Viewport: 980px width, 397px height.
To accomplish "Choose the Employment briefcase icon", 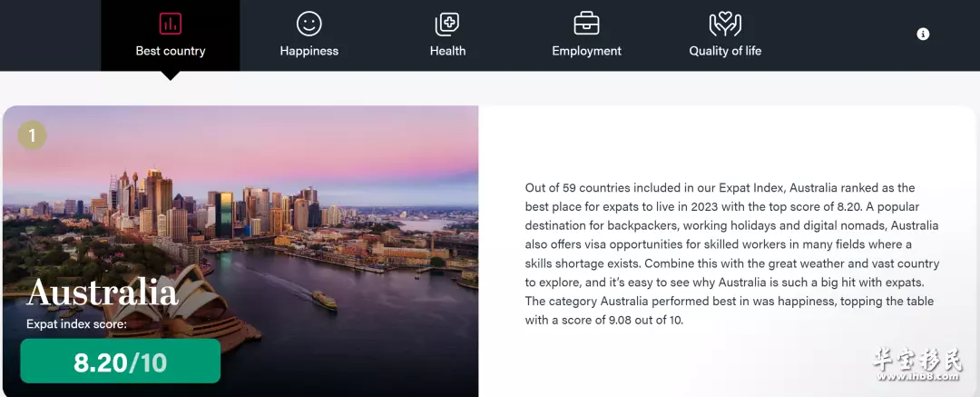I will pyautogui.click(x=586, y=24).
